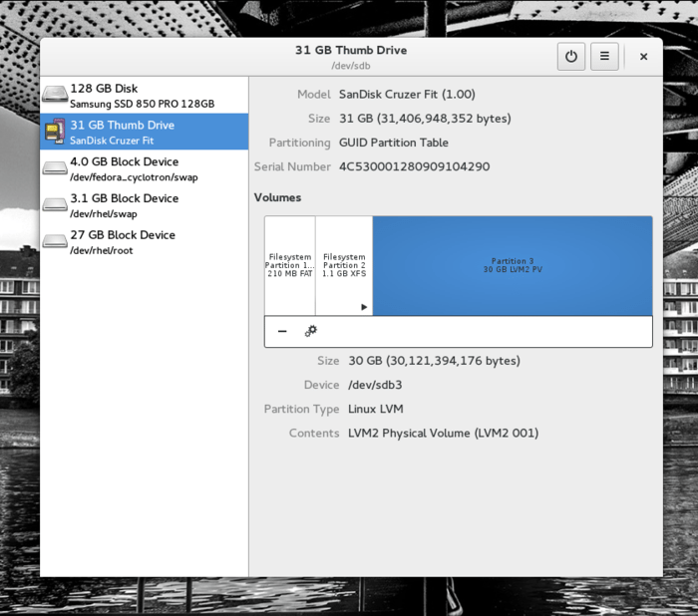The width and height of the screenshot is (698, 616).
Task: Click the /dev/sdb3 device value
Action: click(374, 384)
